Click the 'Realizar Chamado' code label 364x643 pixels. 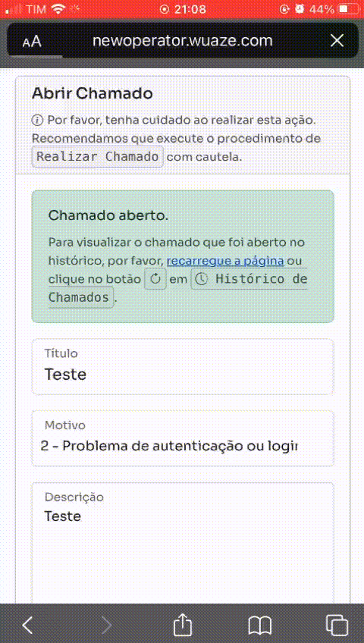[x=98, y=157]
